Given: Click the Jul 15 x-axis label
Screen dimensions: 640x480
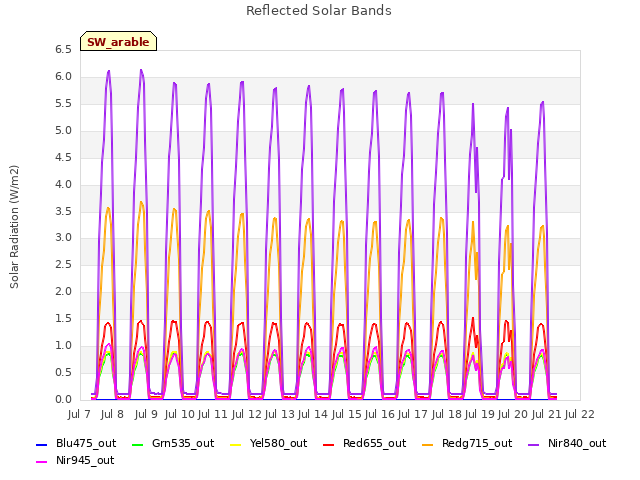Looking at the screenshot, I should [347, 414].
